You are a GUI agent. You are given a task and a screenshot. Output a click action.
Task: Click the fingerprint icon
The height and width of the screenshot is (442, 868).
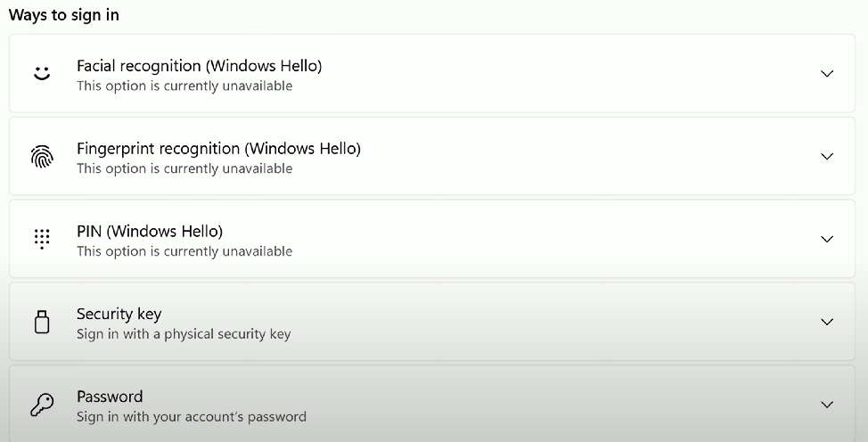tap(42, 156)
